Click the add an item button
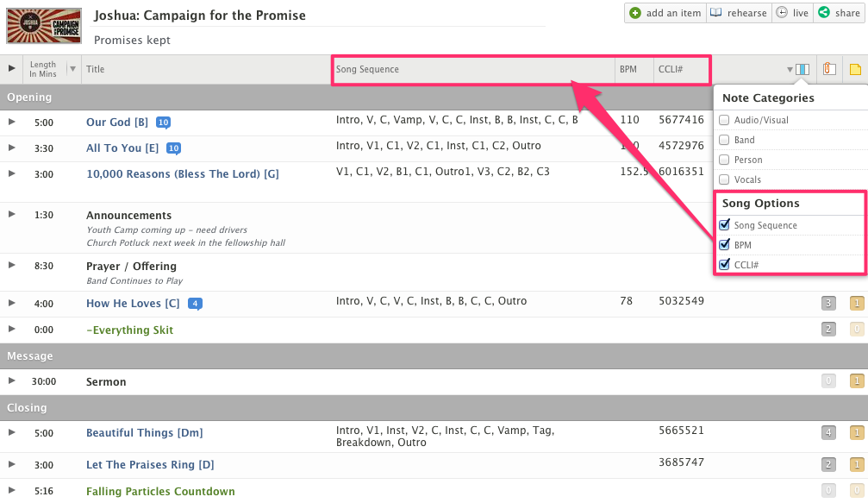868x503 pixels. click(x=665, y=13)
